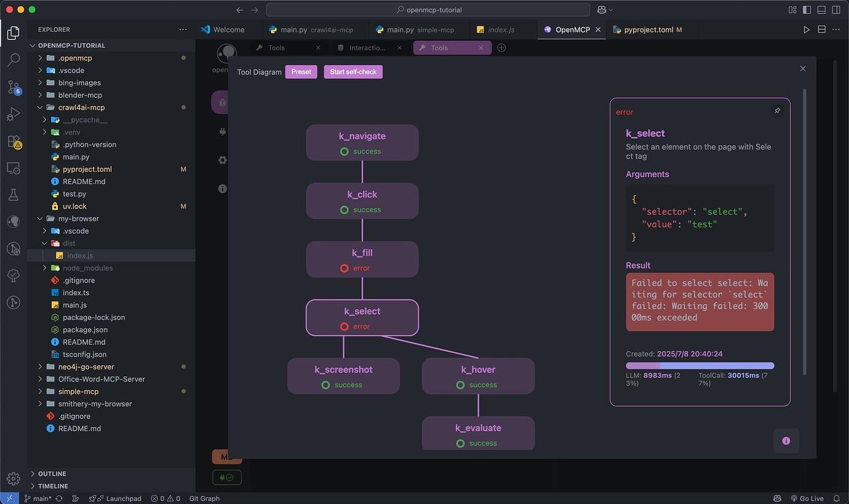Open the Testing flask view
This screenshot has width=849, height=504.
14,195
